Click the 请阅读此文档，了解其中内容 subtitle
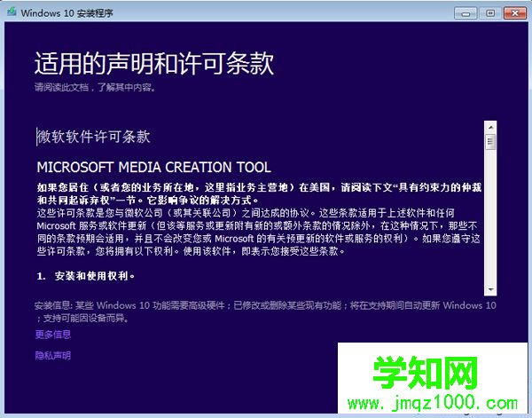The height and width of the screenshot is (418, 532). [96, 87]
